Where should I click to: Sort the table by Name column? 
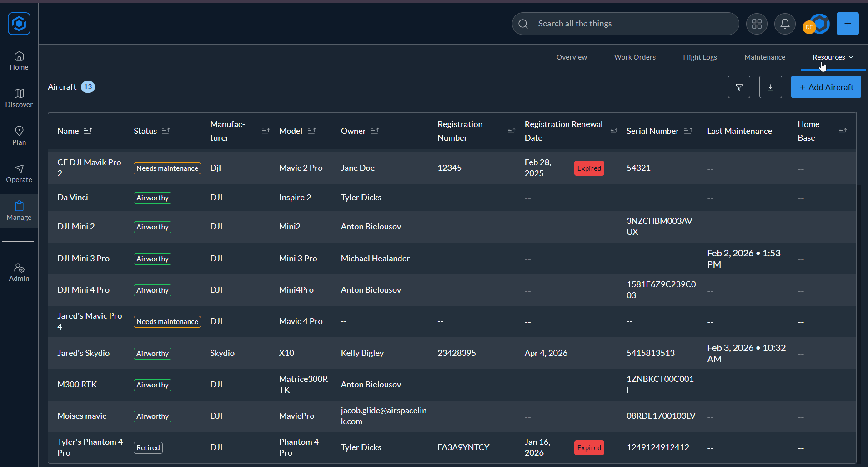(88, 131)
